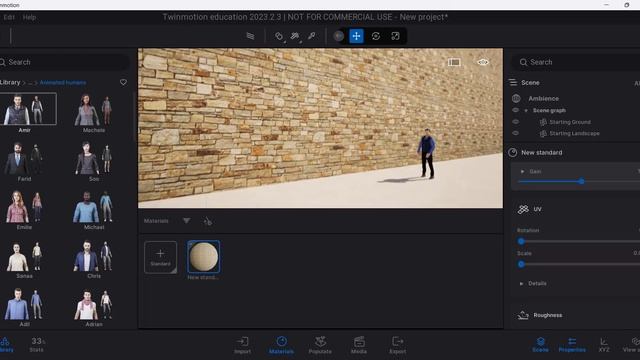Click the left library search magnifier icon

tap(3, 62)
